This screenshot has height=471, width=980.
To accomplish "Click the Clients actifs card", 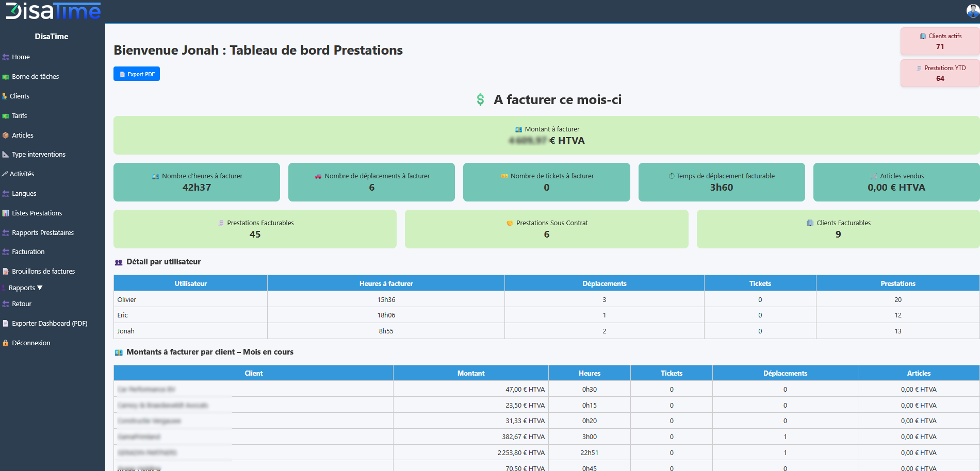I will coord(940,41).
